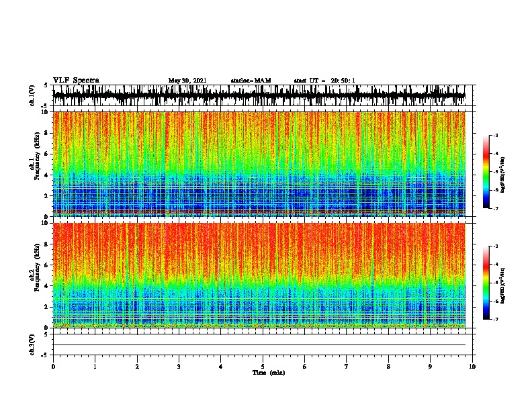The width and height of the screenshot is (532, 411).
Task: Click time axis tick label "9"
Action: [430, 367]
